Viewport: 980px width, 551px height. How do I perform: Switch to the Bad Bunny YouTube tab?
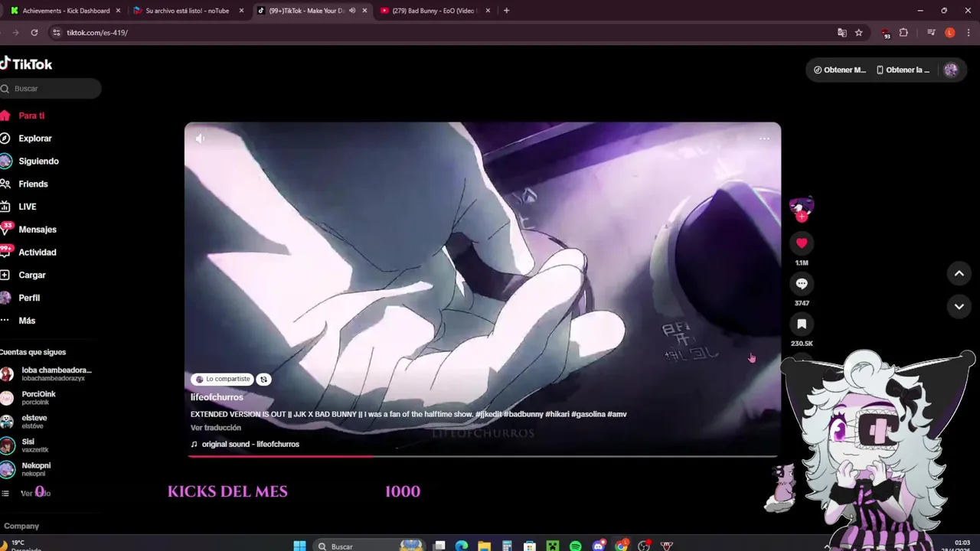434,11
